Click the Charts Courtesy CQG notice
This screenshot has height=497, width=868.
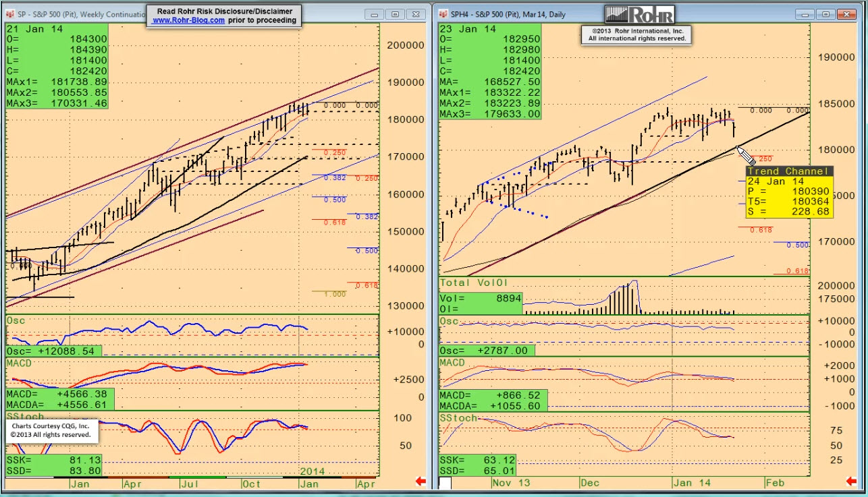coord(53,431)
